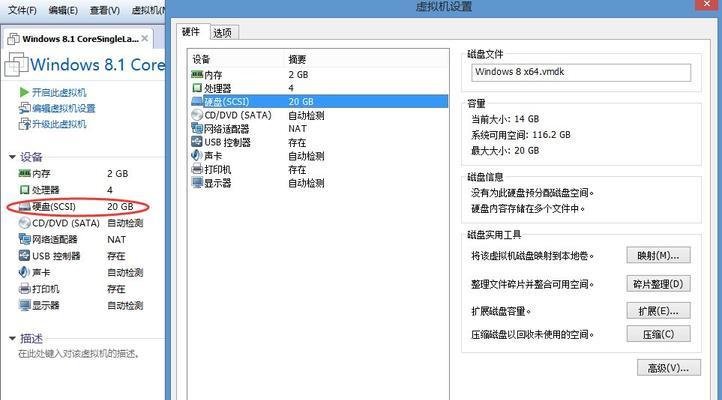Click the disk file path field Windows 8 x64.vmdk
The height and width of the screenshot is (400, 722).
coord(581,72)
